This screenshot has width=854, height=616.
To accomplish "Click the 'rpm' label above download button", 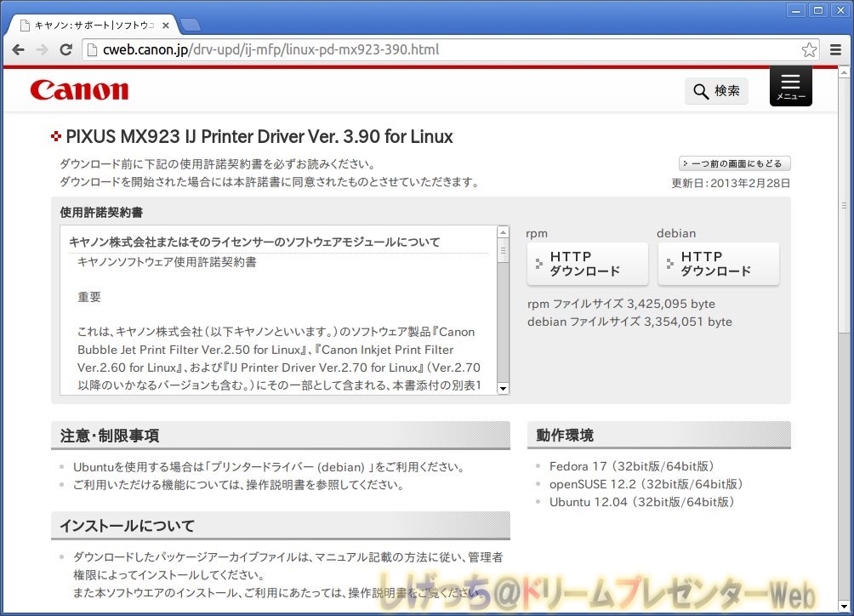I will point(537,234).
